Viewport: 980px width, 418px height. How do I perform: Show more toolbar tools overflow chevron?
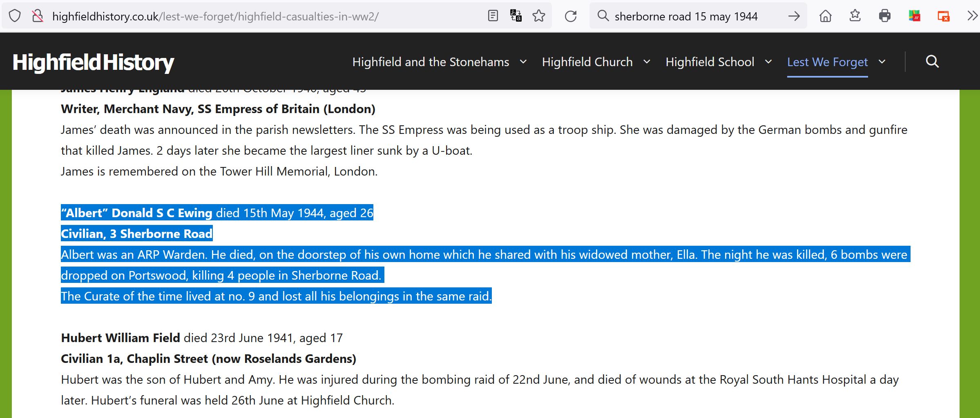click(x=972, y=16)
